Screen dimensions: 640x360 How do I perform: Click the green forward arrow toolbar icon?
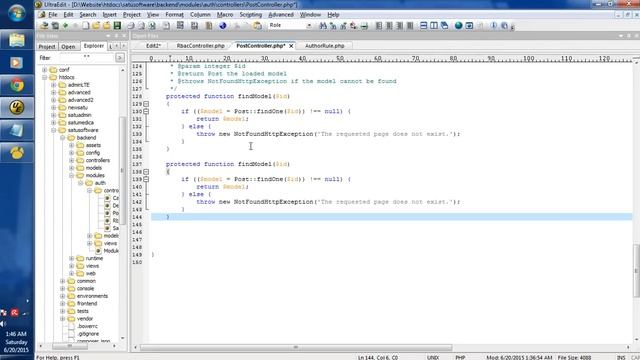click(x=65, y=26)
